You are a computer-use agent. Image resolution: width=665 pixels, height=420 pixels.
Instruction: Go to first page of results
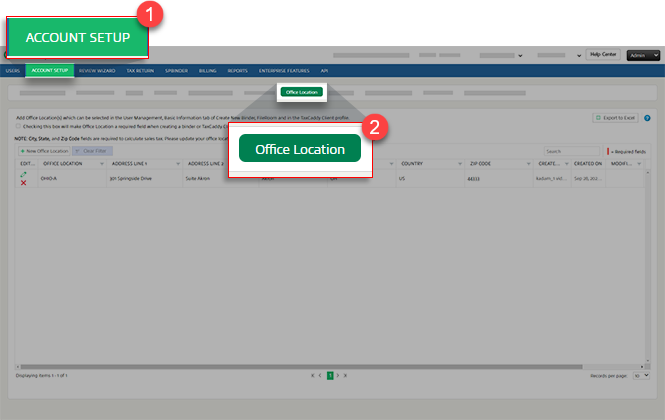click(313, 375)
